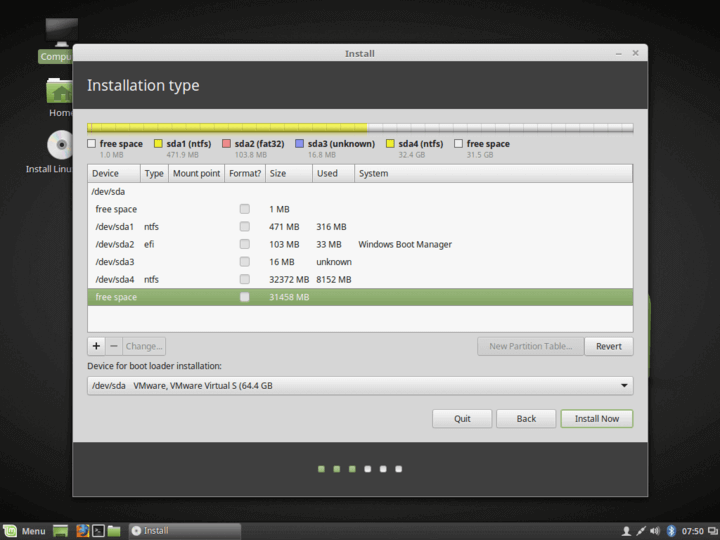Screen dimensions: 720x540
Task: Toggle format checkbox for /dev/sda1
Action: coord(244,227)
